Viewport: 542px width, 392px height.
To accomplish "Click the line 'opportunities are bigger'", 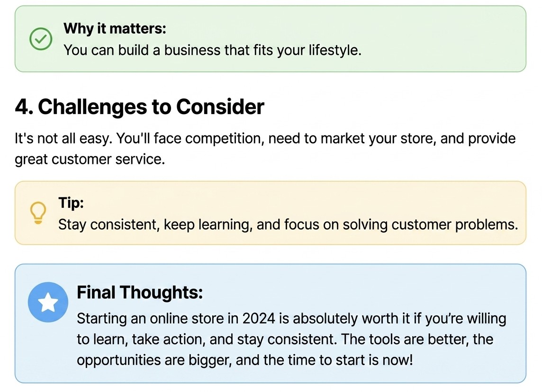I will 245,360.
